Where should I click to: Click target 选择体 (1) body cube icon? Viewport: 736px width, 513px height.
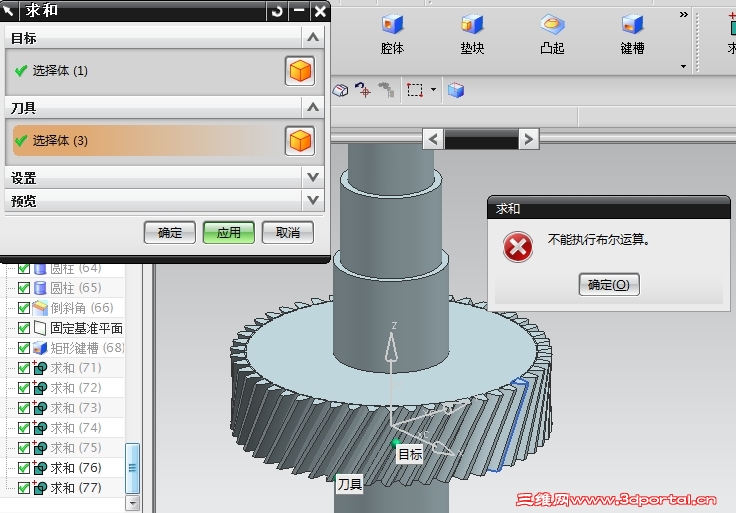pos(300,71)
